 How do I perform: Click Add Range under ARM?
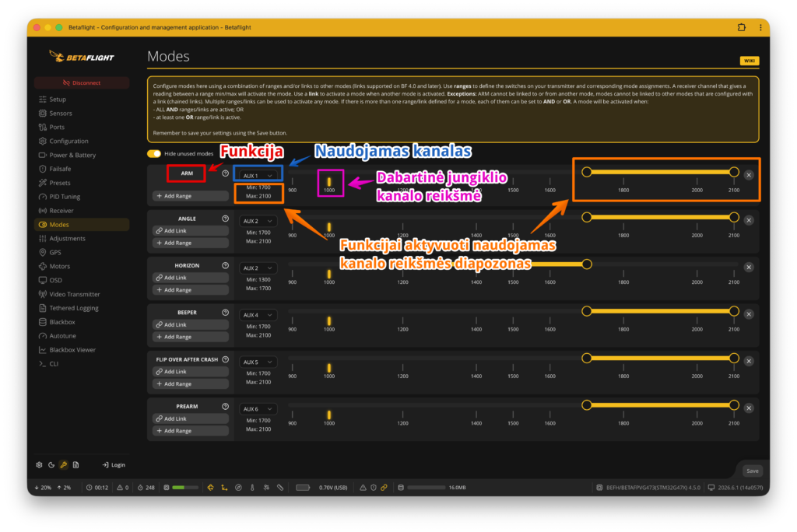pyautogui.click(x=190, y=196)
